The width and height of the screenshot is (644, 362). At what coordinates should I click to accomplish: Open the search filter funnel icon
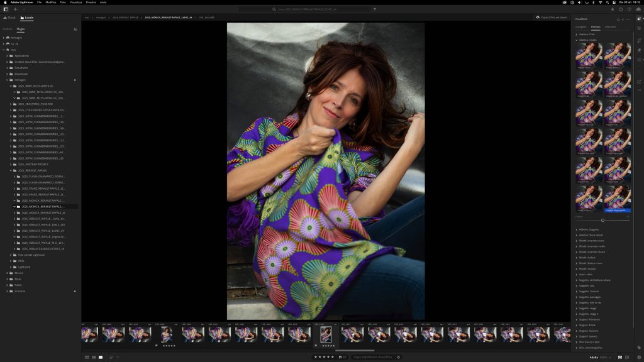[x=375, y=9]
